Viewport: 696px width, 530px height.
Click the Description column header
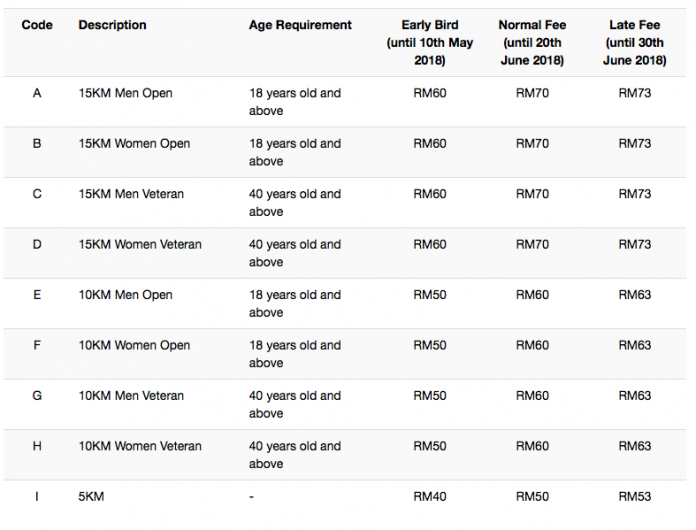[x=112, y=25]
